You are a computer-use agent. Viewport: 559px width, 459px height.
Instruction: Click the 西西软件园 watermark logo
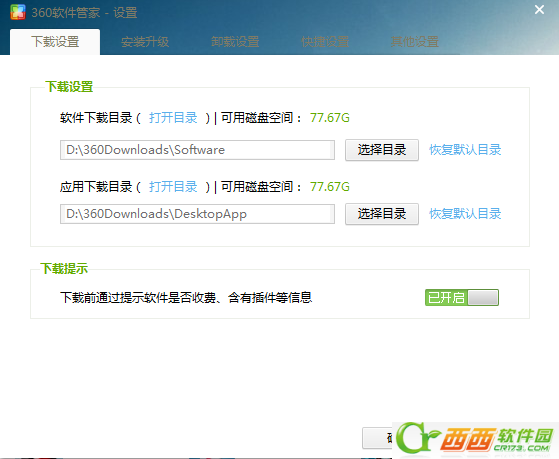click(475, 440)
